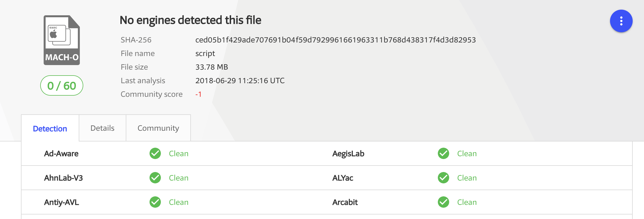The height and width of the screenshot is (219, 644).
Task: Click the green checkmark beside AhnLab-V3
Action: (155, 178)
